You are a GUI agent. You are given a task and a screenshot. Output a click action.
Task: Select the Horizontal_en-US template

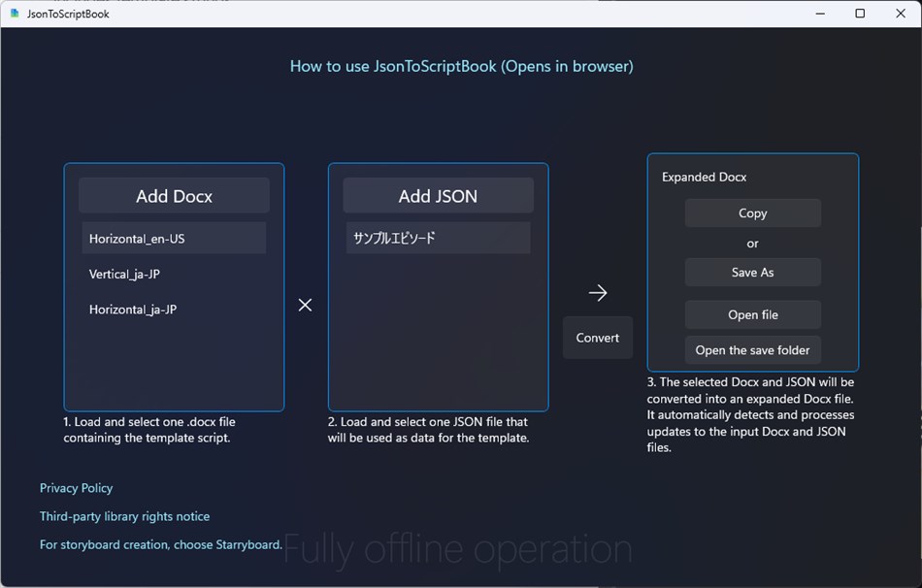pos(174,238)
